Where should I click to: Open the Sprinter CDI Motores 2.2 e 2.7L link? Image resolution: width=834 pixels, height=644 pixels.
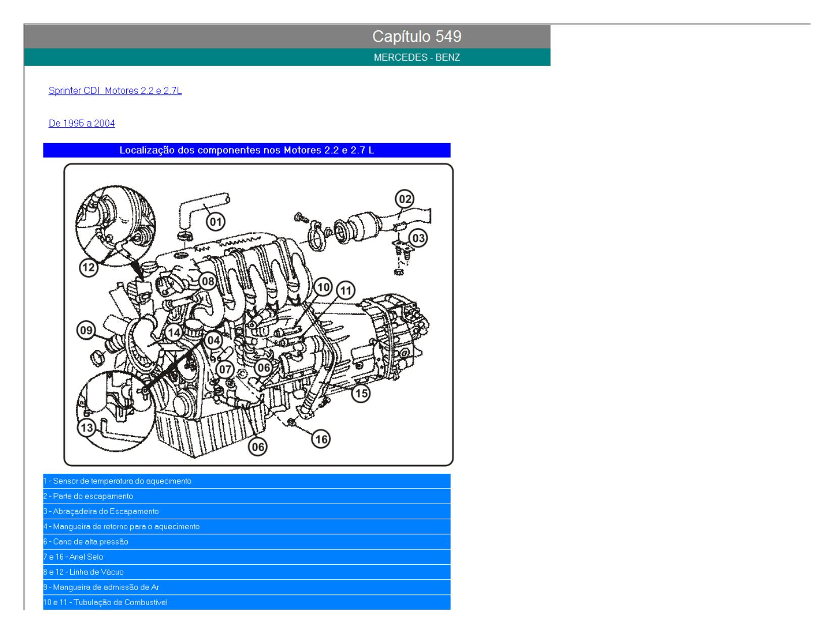(115, 91)
